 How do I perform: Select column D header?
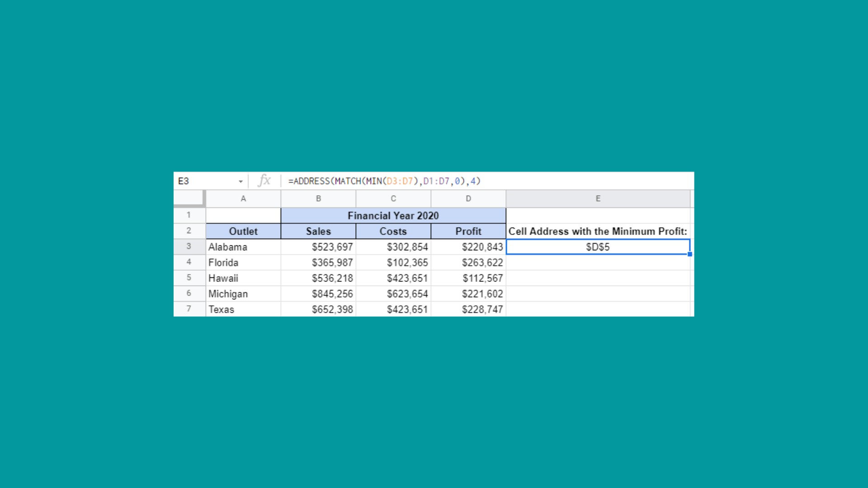click(468, 199)
